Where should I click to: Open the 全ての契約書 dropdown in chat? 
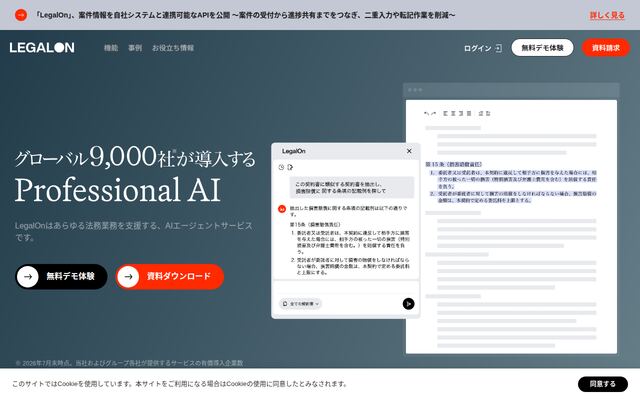click(300, 304)
